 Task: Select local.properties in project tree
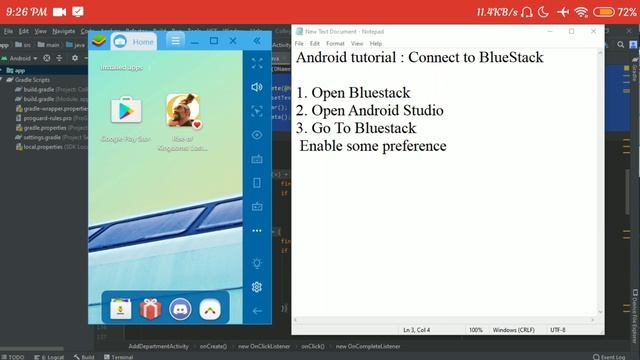pyautogui.click(x=51, y=147)
